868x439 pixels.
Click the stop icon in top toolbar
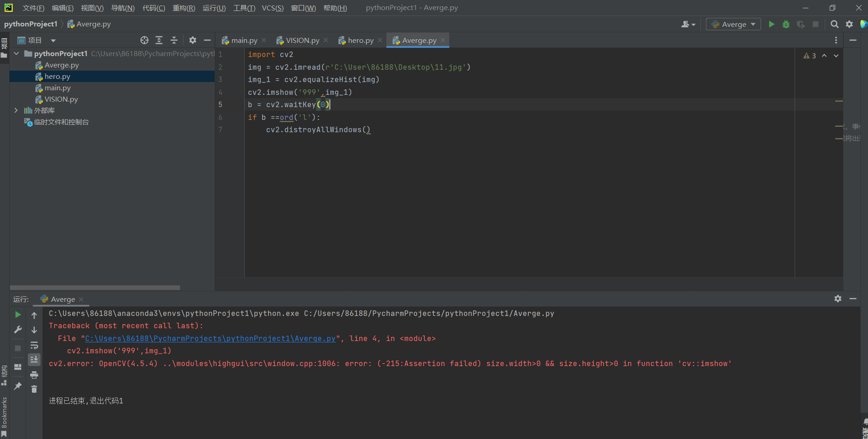(816, 24)
